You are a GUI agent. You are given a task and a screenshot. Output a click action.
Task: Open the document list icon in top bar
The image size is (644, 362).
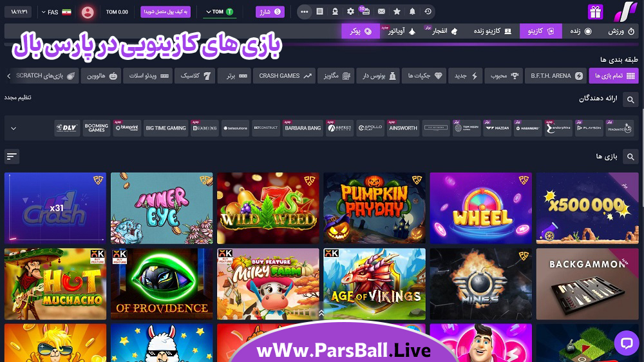point(319,12)
